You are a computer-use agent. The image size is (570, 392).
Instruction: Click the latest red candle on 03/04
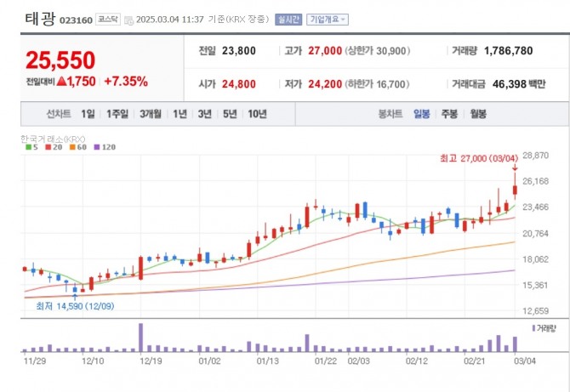click(x=515, y=190)
